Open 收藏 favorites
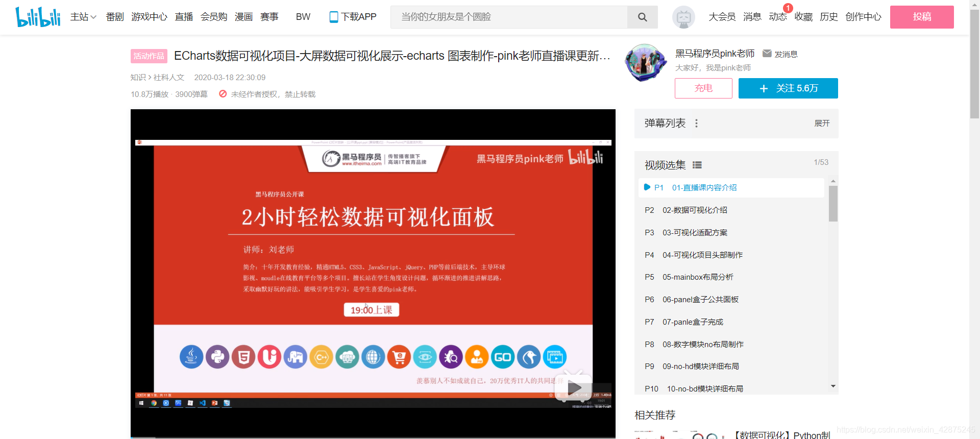The height and width of the screenshot is (439, 980). click(803, 17)
